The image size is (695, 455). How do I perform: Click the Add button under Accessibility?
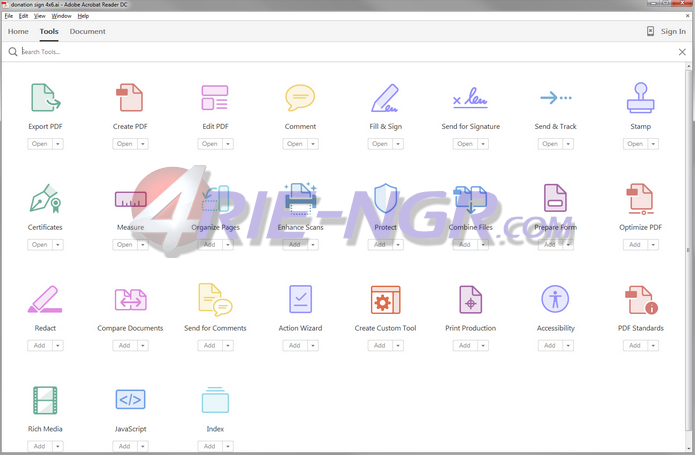[x=550, y=346]
